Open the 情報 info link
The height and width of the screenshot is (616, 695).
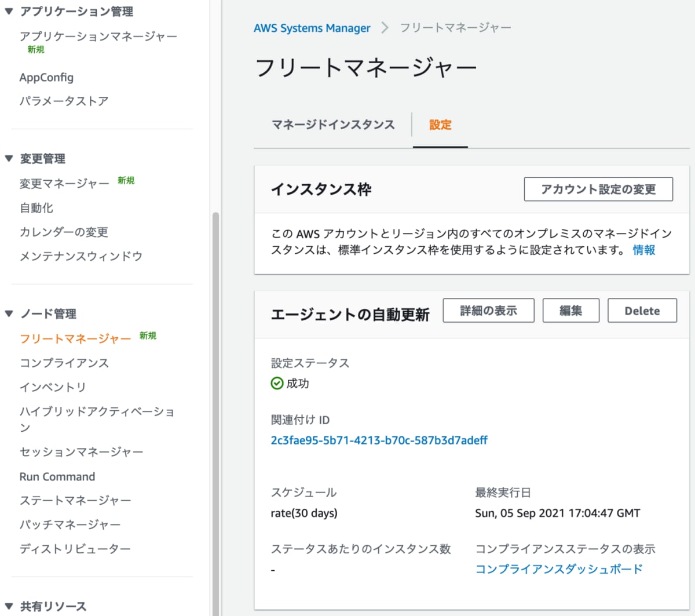[644, 250]
